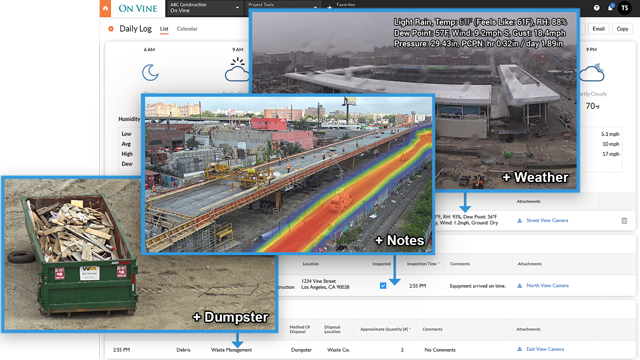
Task: Click the Favorites star icon
Action: click(330, 7)
